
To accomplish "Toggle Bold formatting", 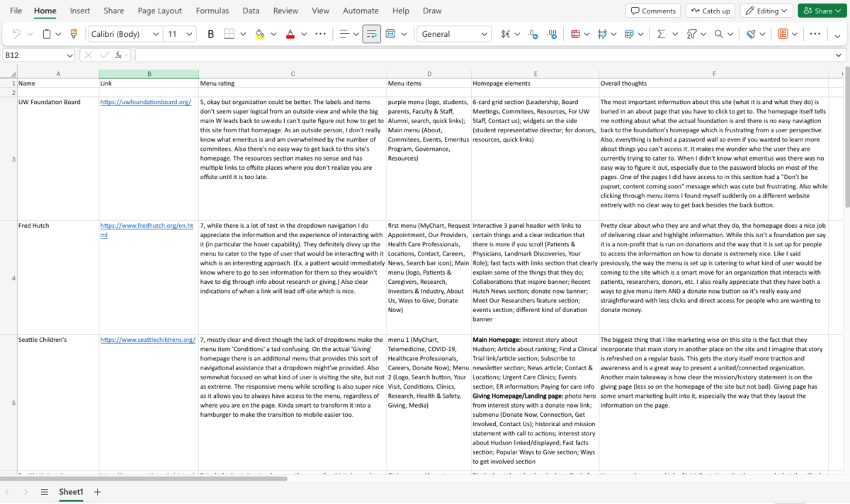I will 210,34.
